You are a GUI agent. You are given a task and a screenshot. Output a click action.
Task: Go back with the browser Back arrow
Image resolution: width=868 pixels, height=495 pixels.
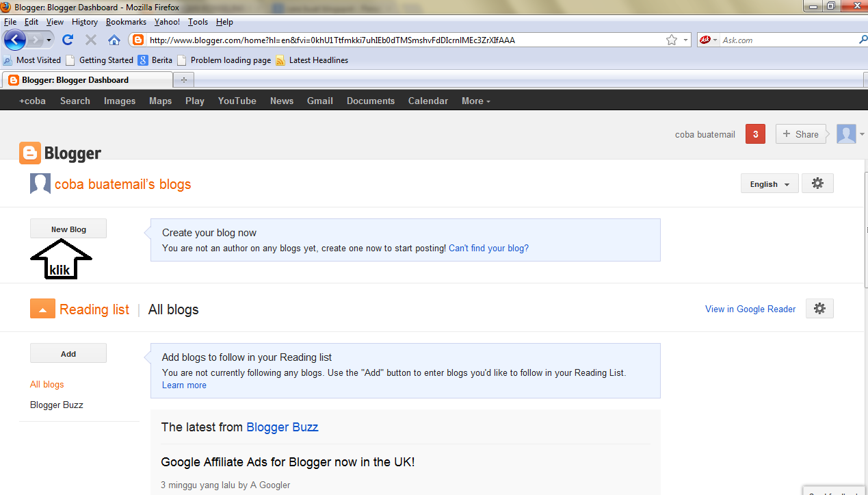click(x=15, y=40)
